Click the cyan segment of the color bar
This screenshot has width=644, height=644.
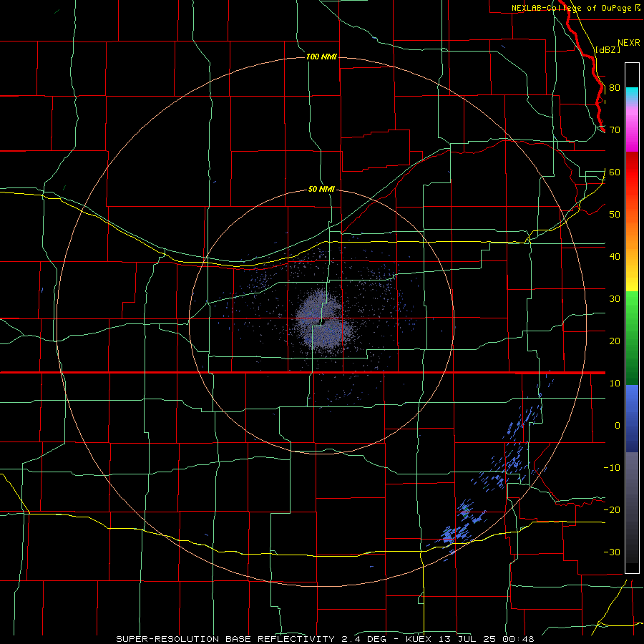tap(632, 94)
